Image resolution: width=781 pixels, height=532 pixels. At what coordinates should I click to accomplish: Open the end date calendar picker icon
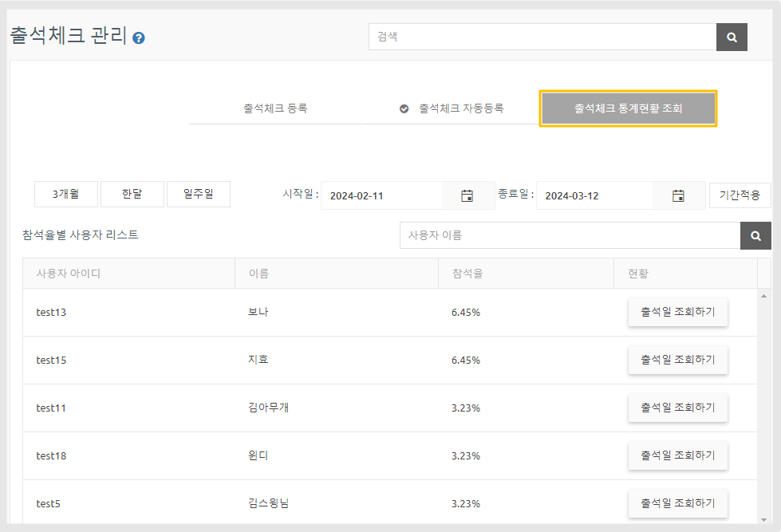pos(678,195)
